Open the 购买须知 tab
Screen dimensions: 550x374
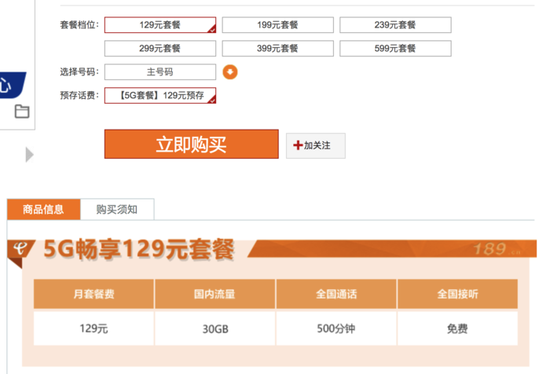[x=117, y=209]
